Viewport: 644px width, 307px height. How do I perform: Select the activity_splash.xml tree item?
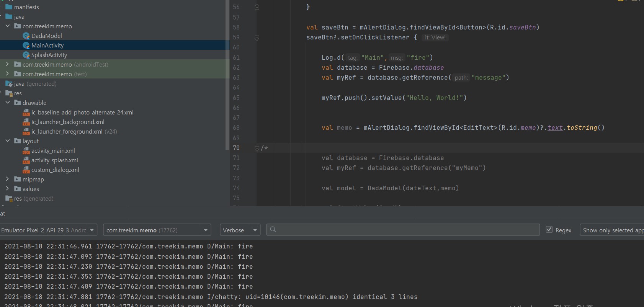(54, 160)
